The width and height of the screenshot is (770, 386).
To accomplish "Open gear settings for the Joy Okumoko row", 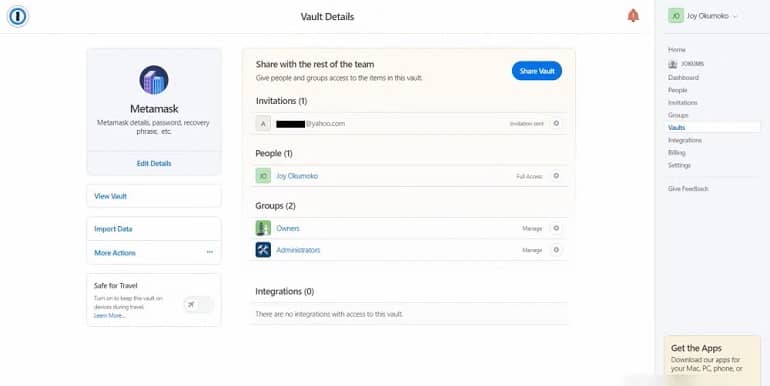I will [556, 175].
